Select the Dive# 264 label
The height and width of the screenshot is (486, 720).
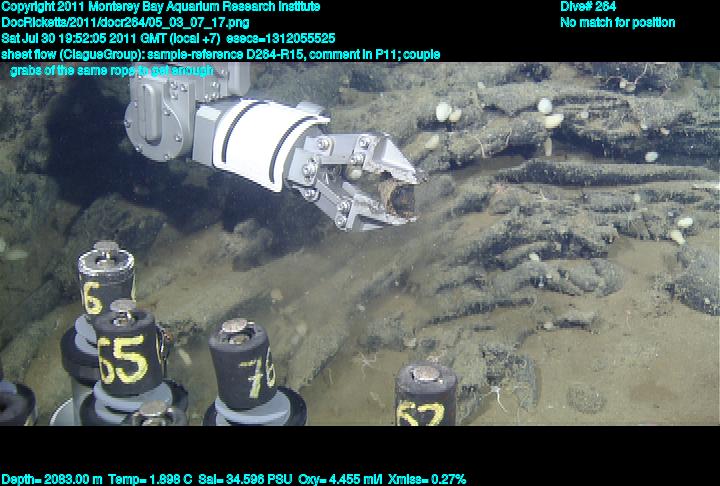tap(588, 6)
